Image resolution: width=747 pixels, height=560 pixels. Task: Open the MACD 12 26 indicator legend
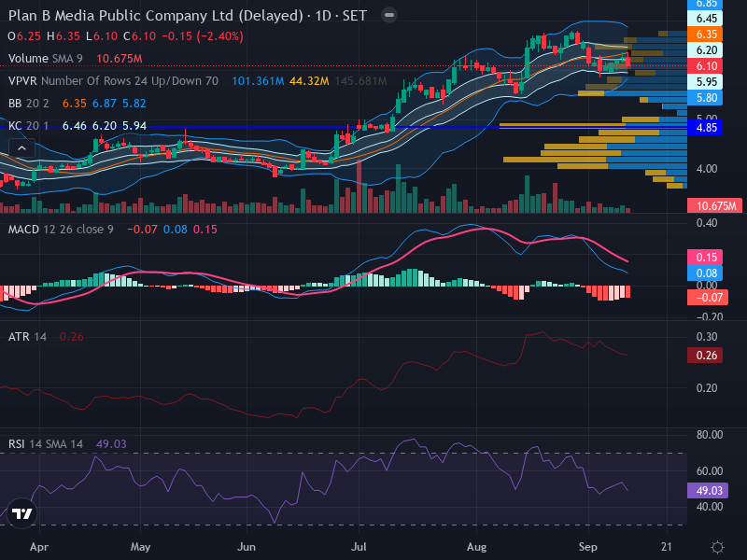pyautogui.click(x=61, y=230)
